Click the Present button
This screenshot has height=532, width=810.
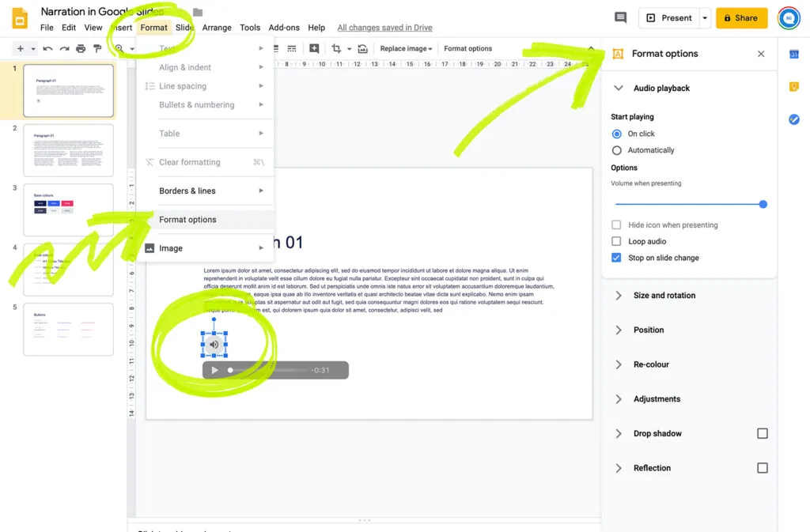tap(669, 18)
